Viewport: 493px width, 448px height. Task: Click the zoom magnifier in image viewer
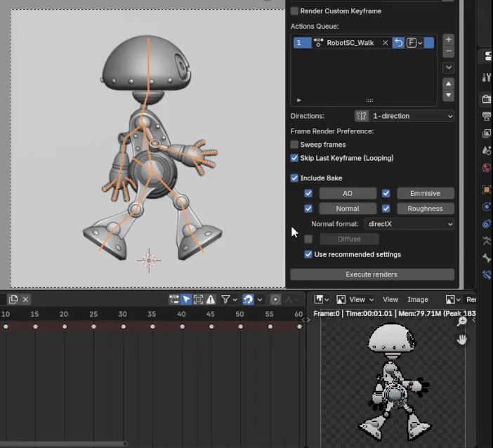coord(462,322)
